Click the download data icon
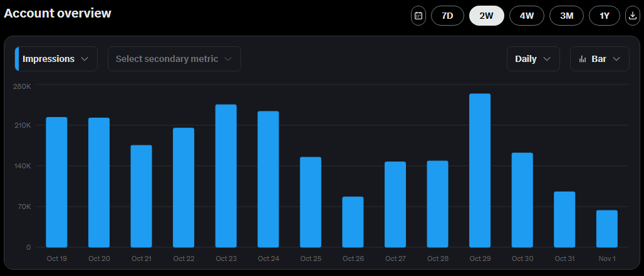Viewport: 644px width, 276px height. tap(632, 16)
